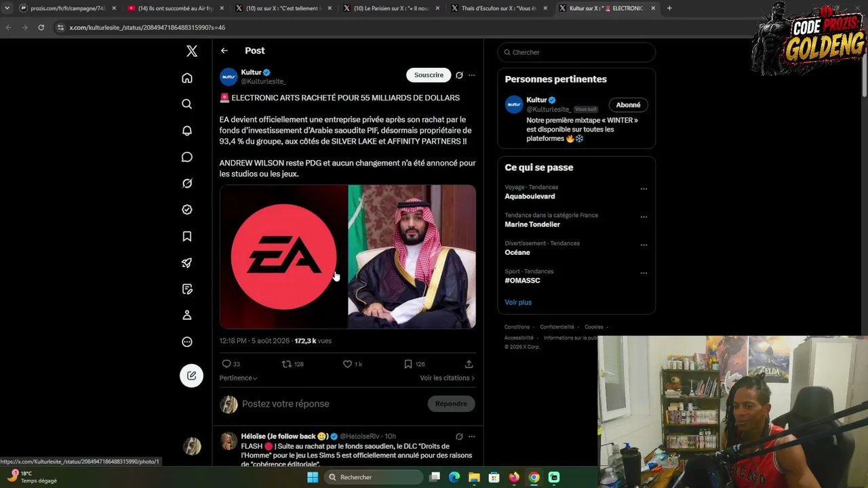
Task: Open Grok from the left sidebar
Action: coord(187,184)
